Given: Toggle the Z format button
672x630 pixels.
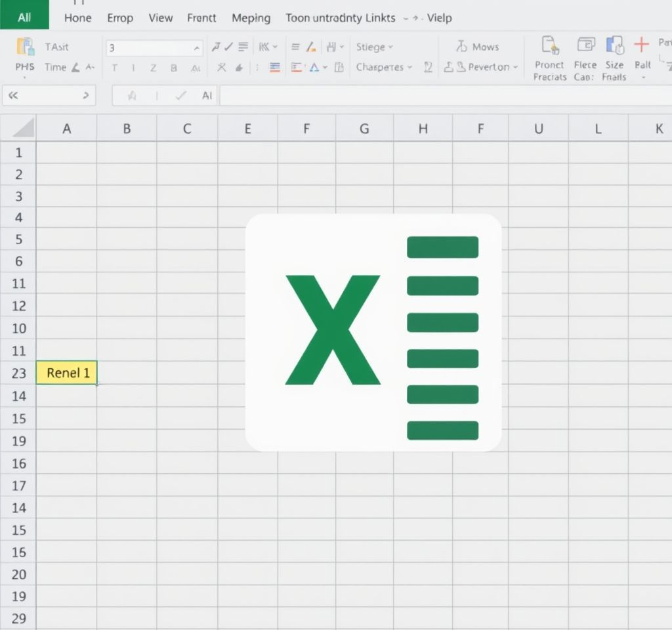Looking at the screenshot, I should point(153,68).
